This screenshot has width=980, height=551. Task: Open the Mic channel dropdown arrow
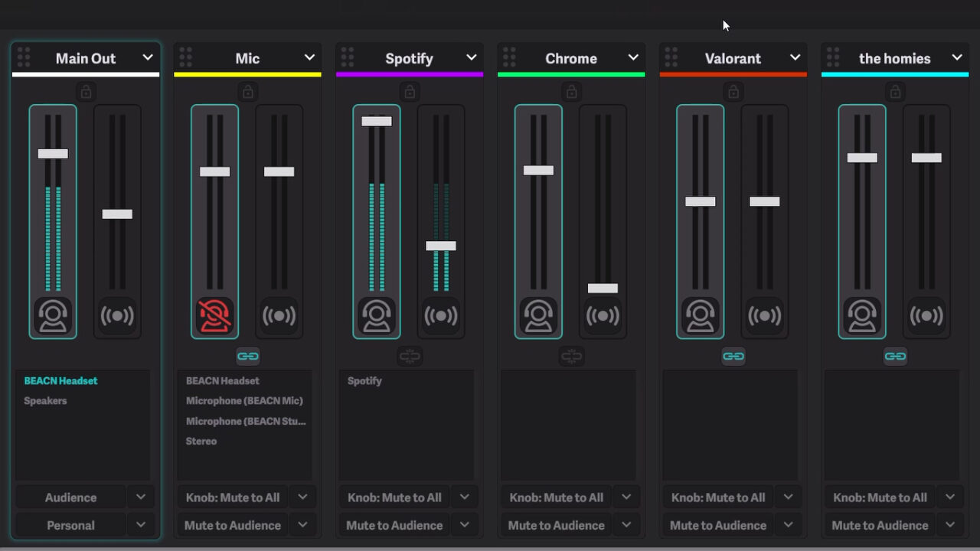tap(309, 57)
